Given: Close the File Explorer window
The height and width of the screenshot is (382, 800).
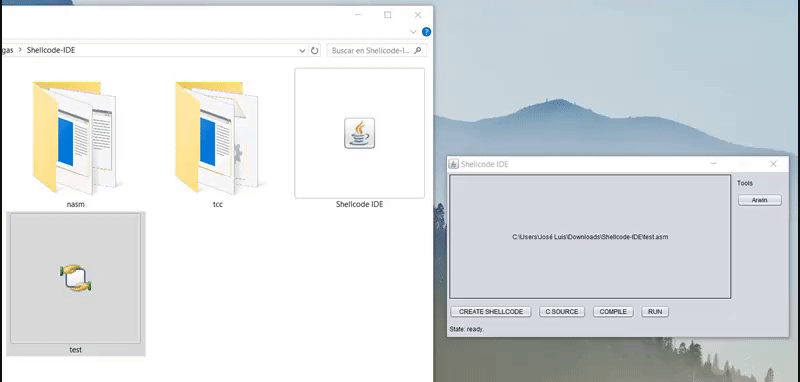Looking at the screenshot, I should [x=418, y=15].
